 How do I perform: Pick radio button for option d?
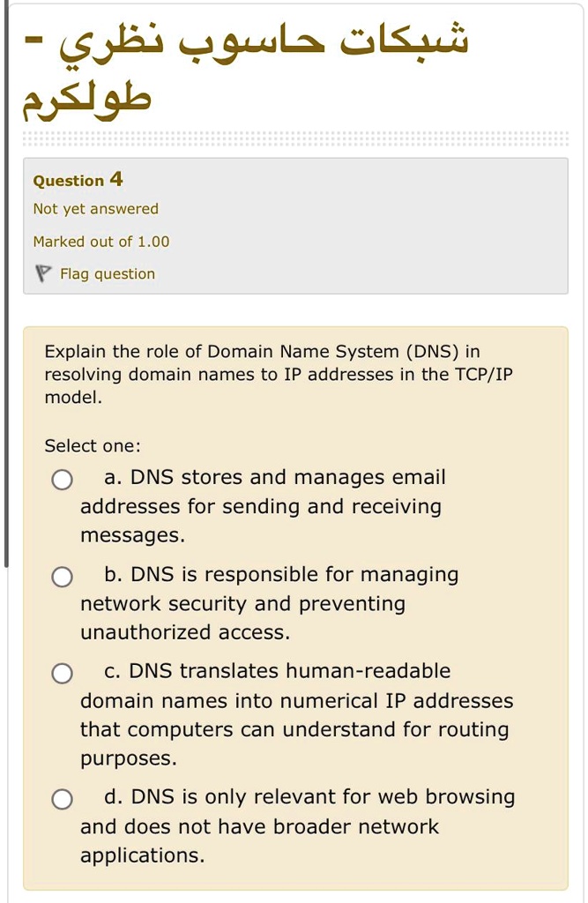click(63, 799)
